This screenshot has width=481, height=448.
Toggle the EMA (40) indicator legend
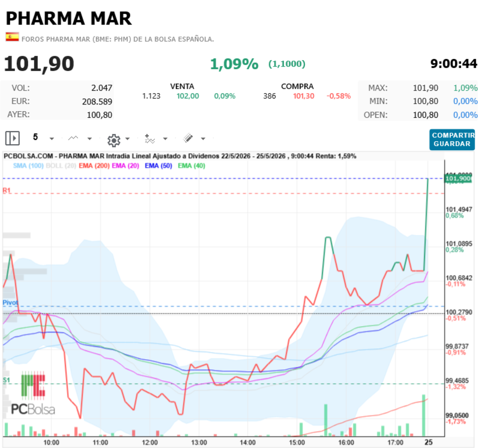pos(192,166)
